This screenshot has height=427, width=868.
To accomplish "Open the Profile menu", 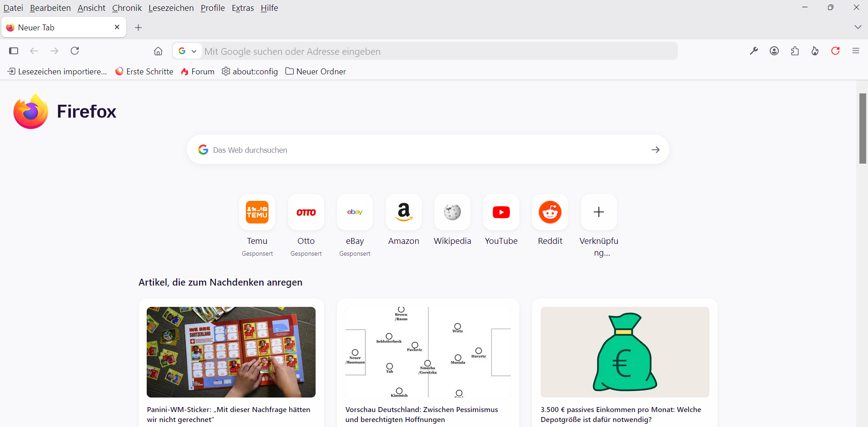I will coord(213,8).
